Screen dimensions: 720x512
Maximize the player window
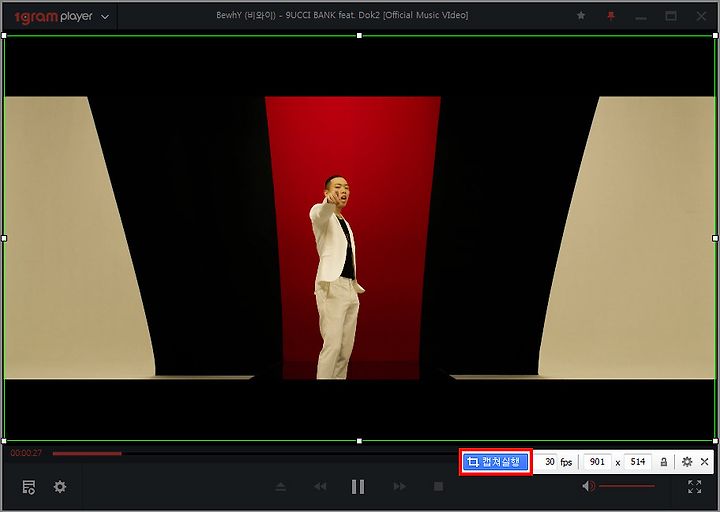click(671, 16)
